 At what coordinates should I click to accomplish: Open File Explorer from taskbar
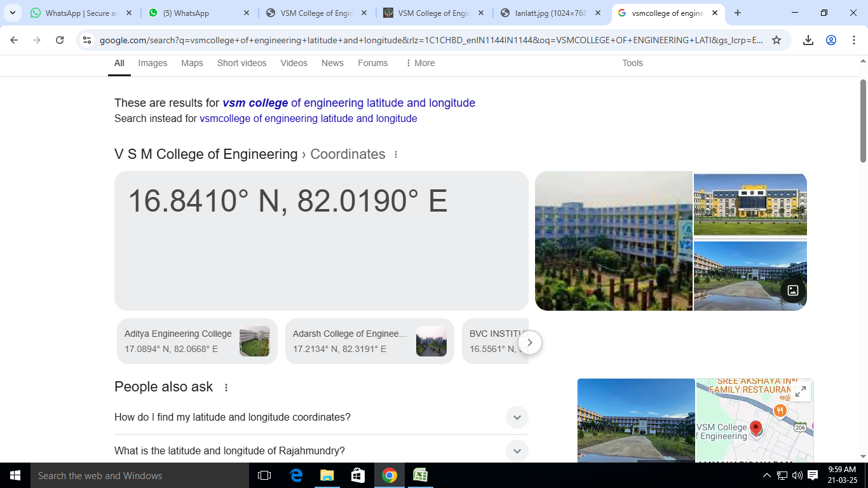pos(327,475)
